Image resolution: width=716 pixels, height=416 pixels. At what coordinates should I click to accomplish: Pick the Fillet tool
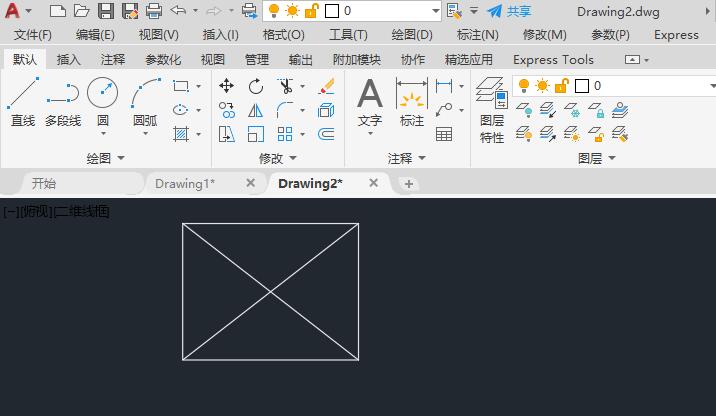[x=285, y=110]
